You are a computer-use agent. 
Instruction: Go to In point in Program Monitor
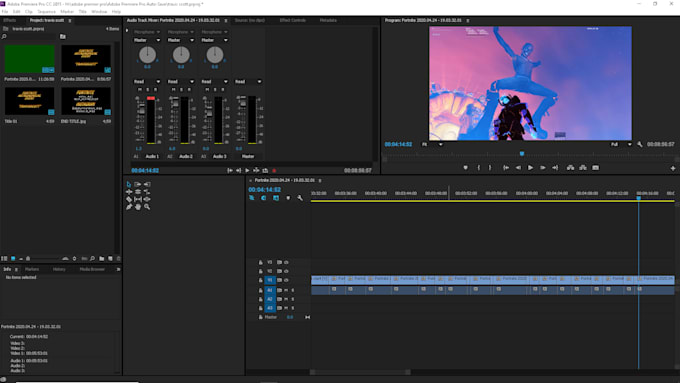click(x=506, y=167)
